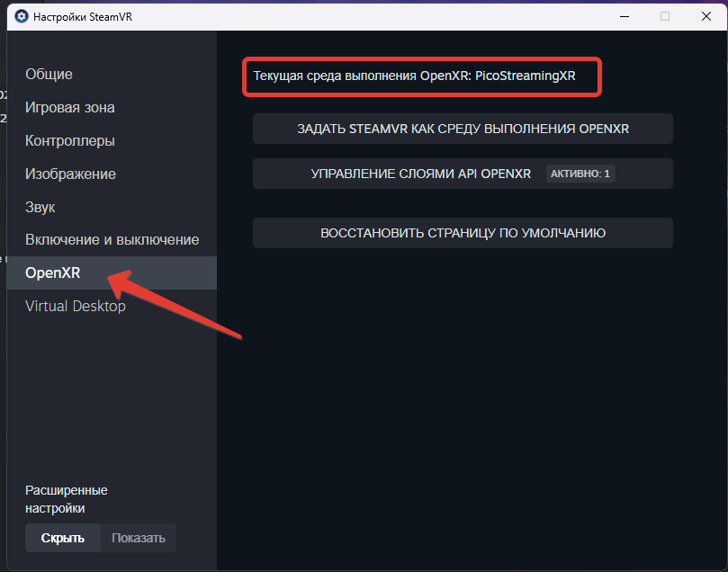Click ВОССТАНОВИТЬ СТРАНИЦУ ПО УМОЛЧАНИЮ button

[463, 233]
